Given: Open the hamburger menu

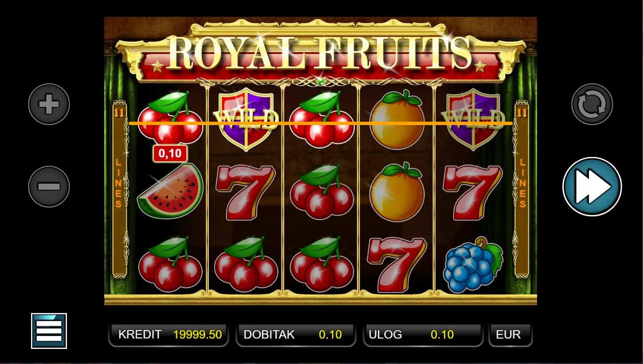Looking at the screenshot, I should 49,331.
